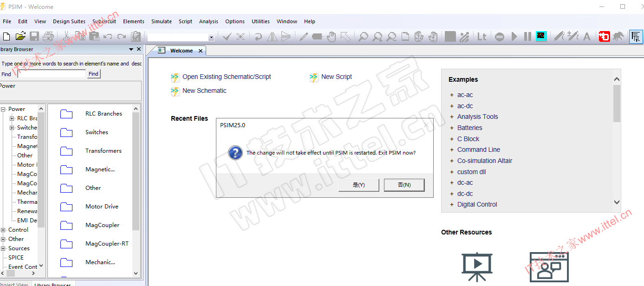The height and width of the screenshot is (286, 644).
Task: Click the wire pencil tool icon
Action: (304, 36)
